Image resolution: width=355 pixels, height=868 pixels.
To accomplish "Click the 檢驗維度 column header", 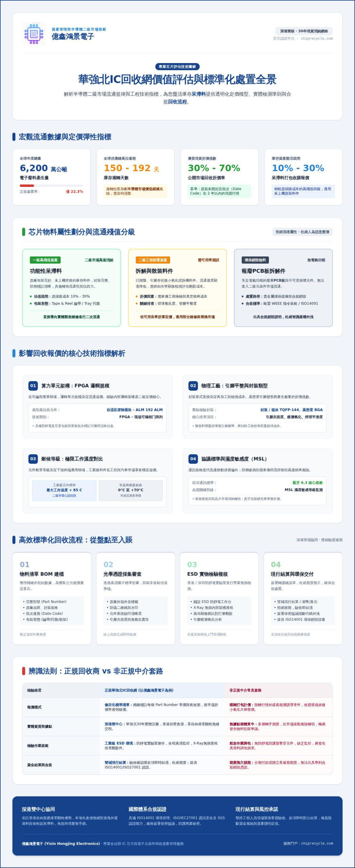I will pyautogui.click(x=34, y=690).
